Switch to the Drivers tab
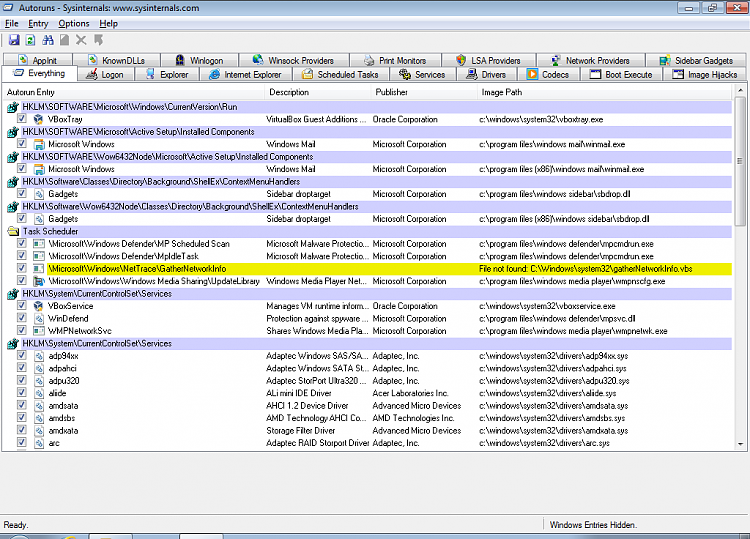 click(486, 75)
